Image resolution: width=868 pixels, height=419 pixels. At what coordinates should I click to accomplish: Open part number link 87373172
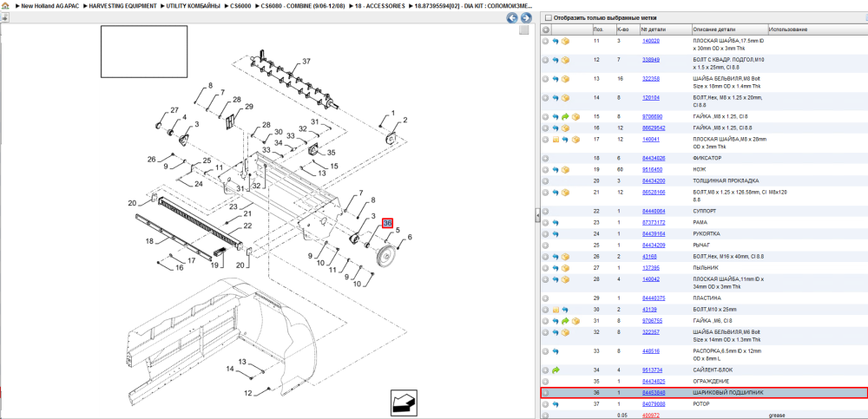coord(654,222)
